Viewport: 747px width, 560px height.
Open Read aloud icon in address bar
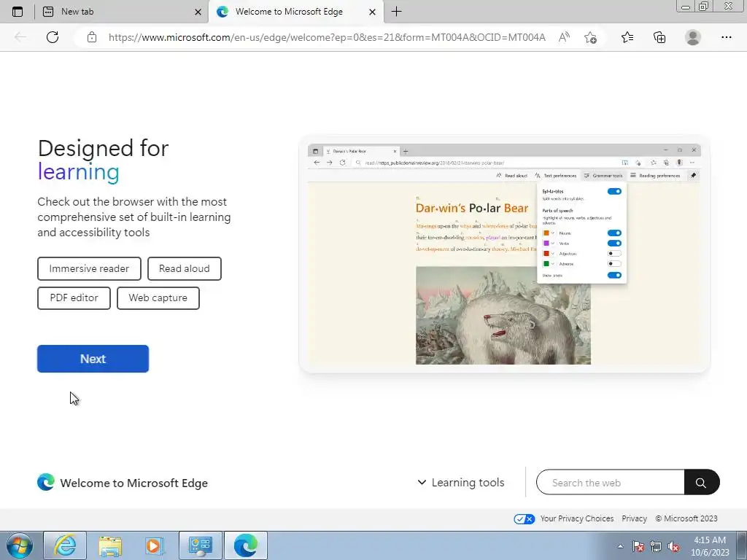(x=564, y=37)
